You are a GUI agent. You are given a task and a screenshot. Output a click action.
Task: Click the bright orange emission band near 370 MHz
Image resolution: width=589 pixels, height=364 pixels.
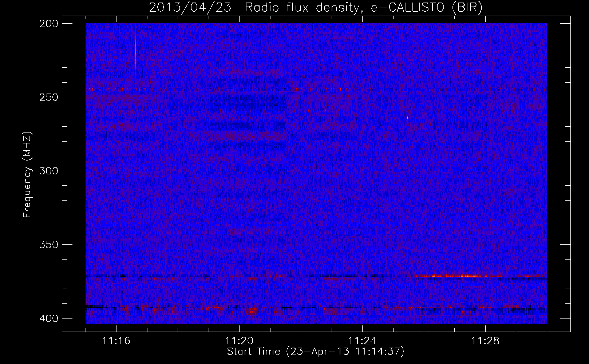point(455,276)
